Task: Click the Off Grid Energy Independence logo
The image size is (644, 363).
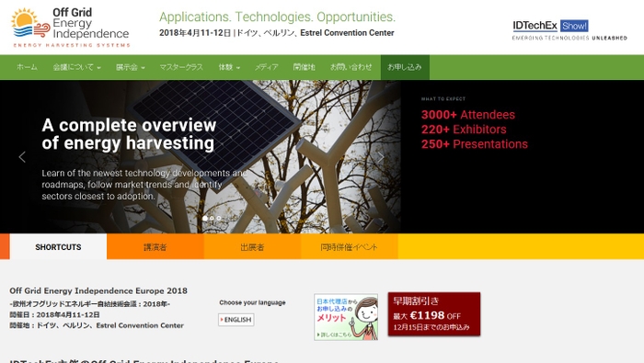Action: (x=71, y=28)
